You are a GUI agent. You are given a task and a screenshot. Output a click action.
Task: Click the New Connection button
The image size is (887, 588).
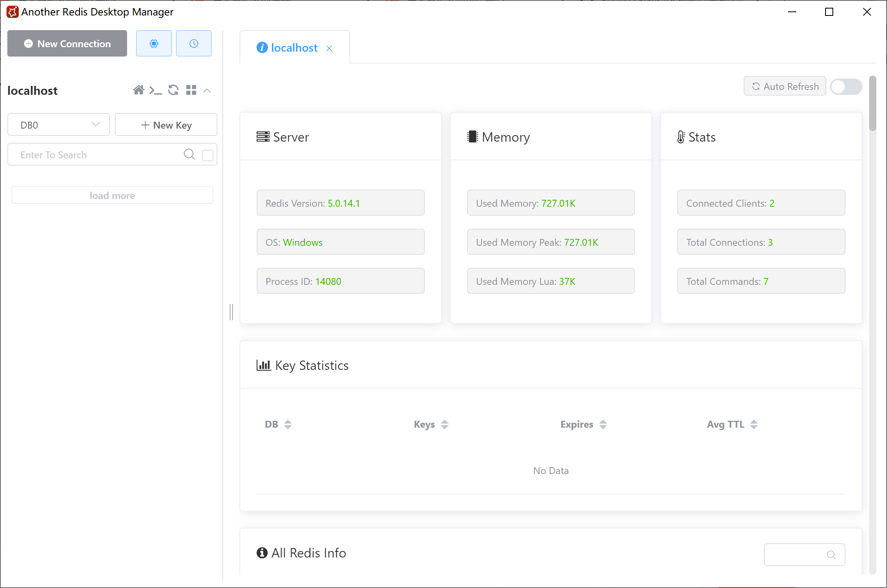67,44
